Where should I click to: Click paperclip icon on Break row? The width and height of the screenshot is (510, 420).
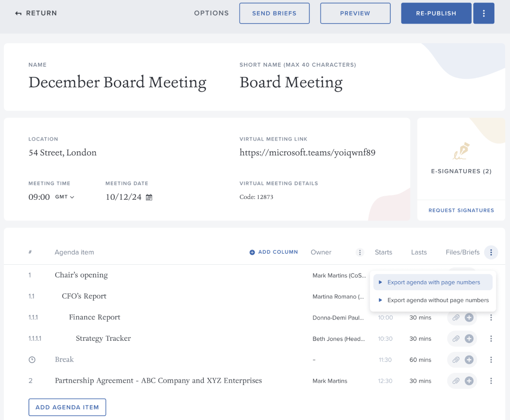point(456,360)
